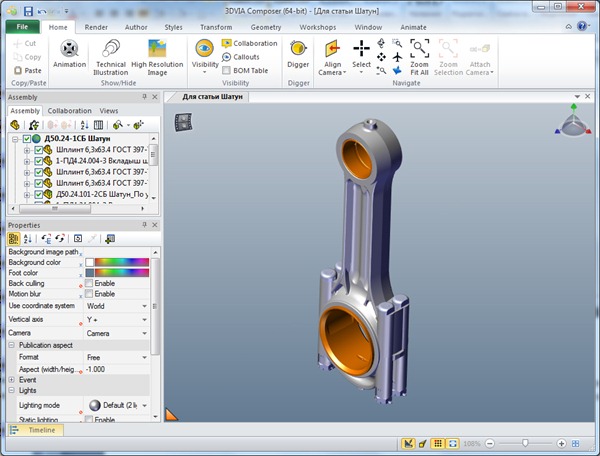600x456 pixels.
Task: Click categorized view icon in Properties
Action: pyautogui.click(x=13, y=239)
